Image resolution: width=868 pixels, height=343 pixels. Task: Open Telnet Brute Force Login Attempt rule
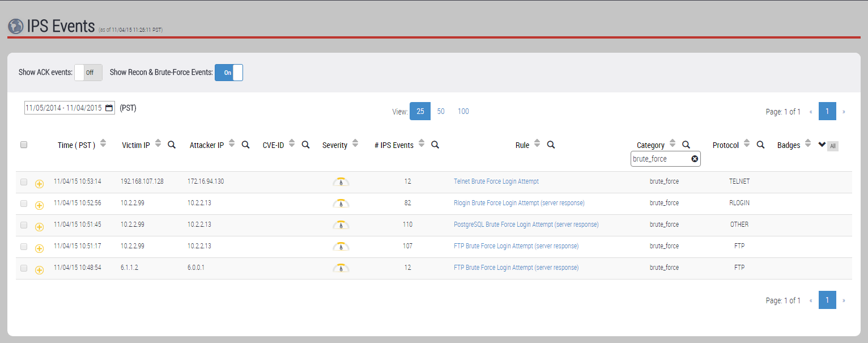[x=496, y=181]
